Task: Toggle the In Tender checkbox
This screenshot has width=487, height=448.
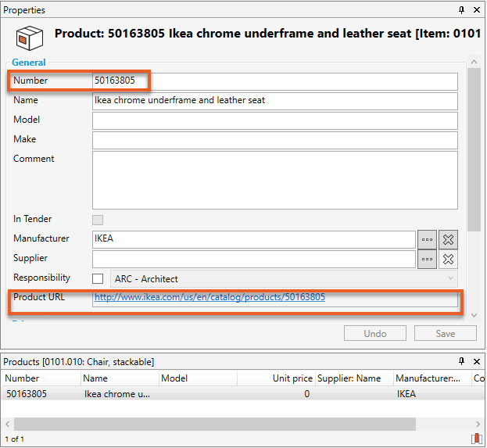Action: click(x=98, y=220)
